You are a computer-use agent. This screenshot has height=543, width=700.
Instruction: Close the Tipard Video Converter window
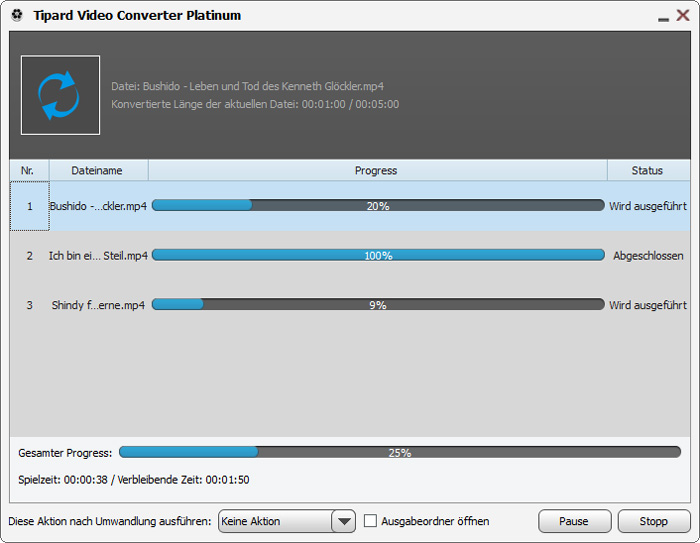coord(683,15)
